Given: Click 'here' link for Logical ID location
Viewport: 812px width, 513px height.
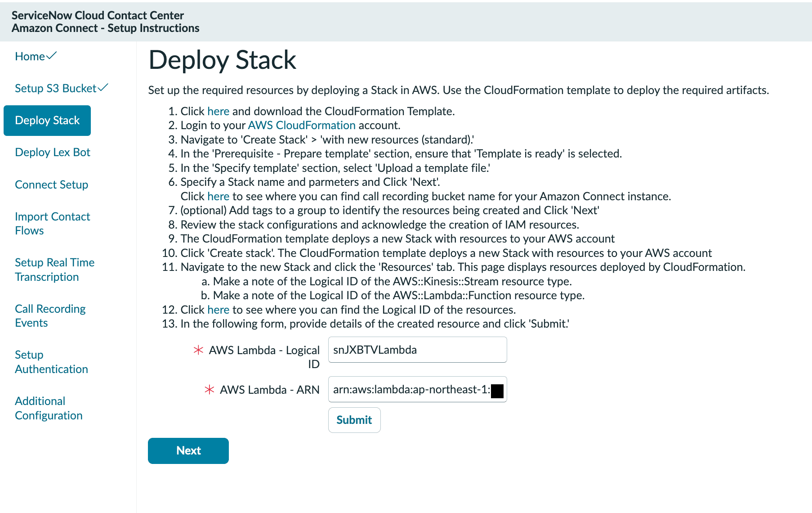Looking at the screenshot, I should pyautogui.click(x=219, y=310).
